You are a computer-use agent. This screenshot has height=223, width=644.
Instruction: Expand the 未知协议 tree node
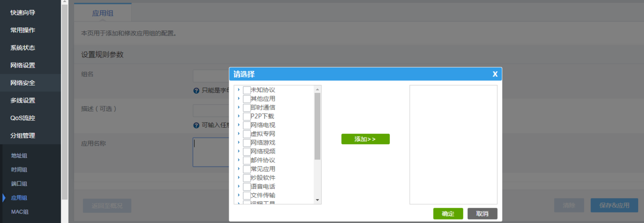pos(239,90)
